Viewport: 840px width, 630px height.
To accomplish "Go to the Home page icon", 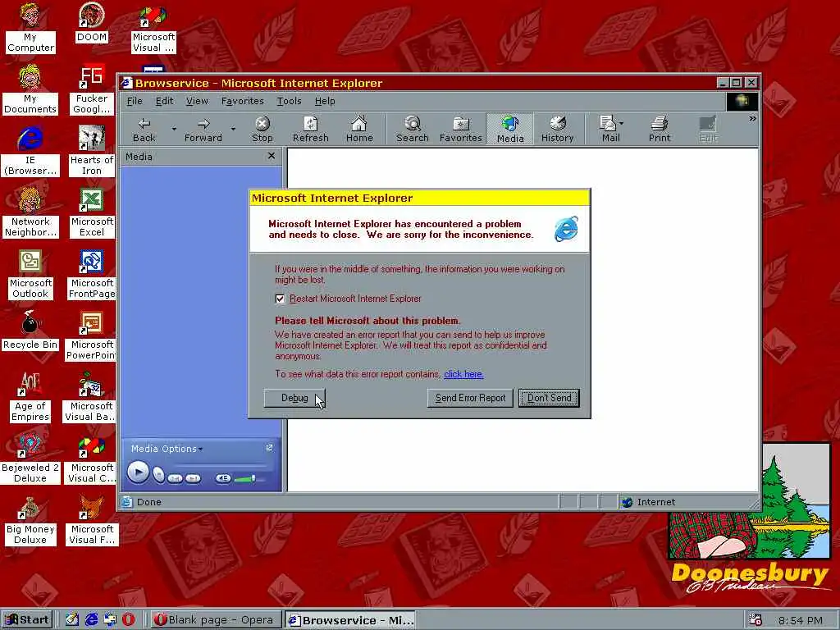I will click(x=359, y=130).
